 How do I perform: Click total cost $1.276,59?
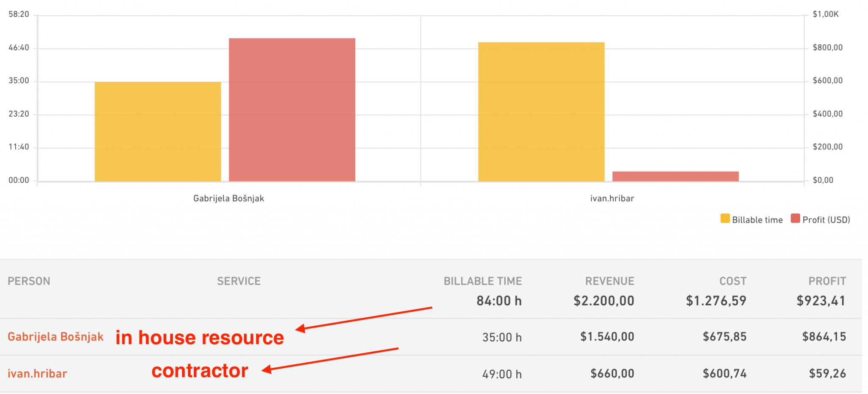click(716, 301)
